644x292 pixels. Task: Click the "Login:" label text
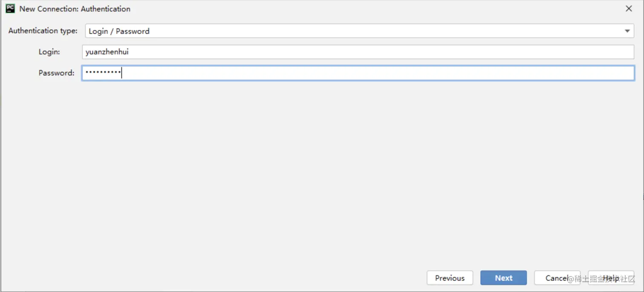click(x=49, y=52)
